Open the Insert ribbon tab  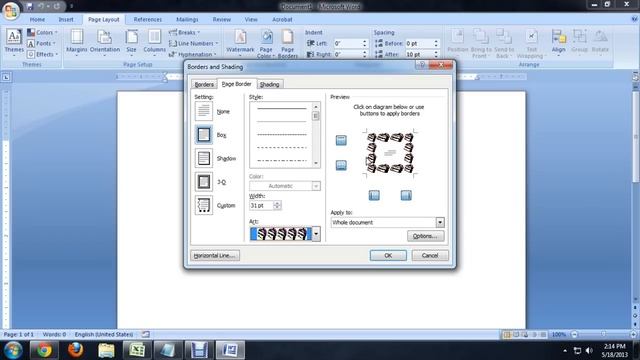tap(66, 19)
